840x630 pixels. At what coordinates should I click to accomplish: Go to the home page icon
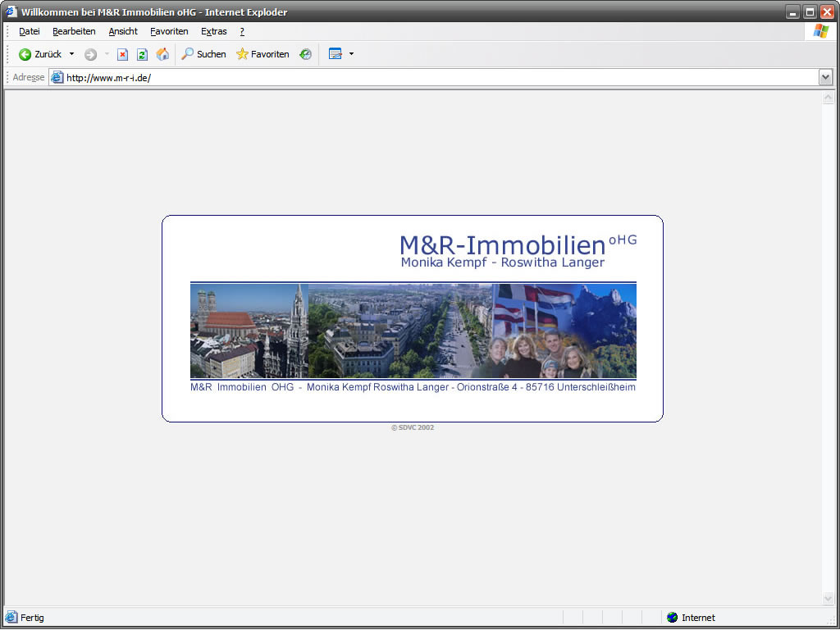[x=162, y=54]
